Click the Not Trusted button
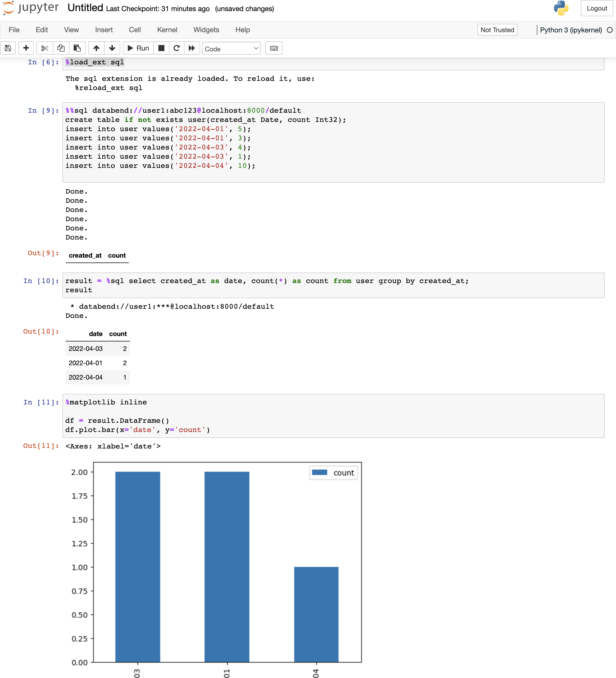The image size is (616, 678). point(497,30)
